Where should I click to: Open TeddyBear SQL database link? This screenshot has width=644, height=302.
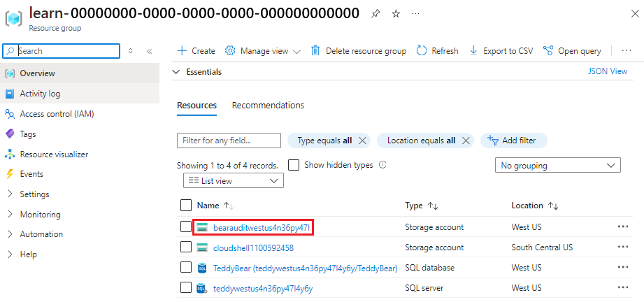(306, 268)
